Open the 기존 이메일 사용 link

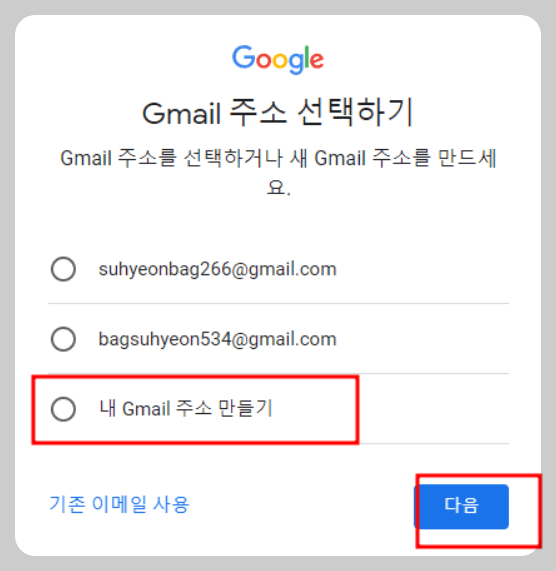119,505
